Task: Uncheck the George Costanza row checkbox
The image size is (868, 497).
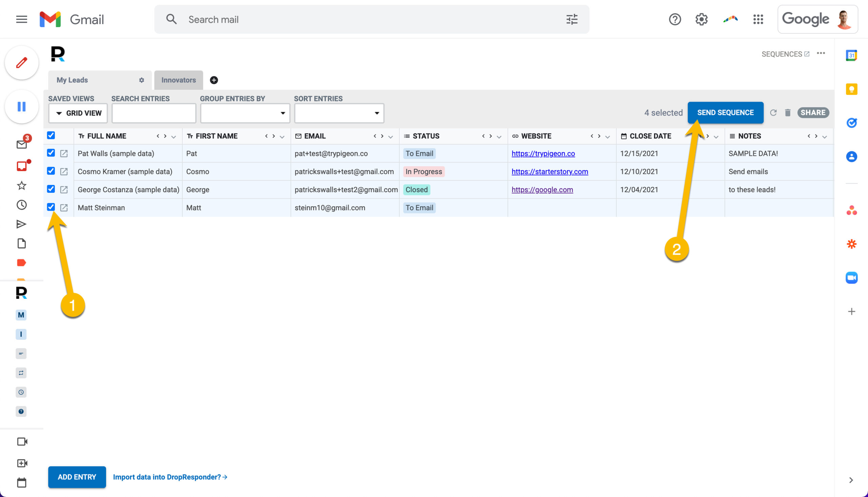Action: 51,189
